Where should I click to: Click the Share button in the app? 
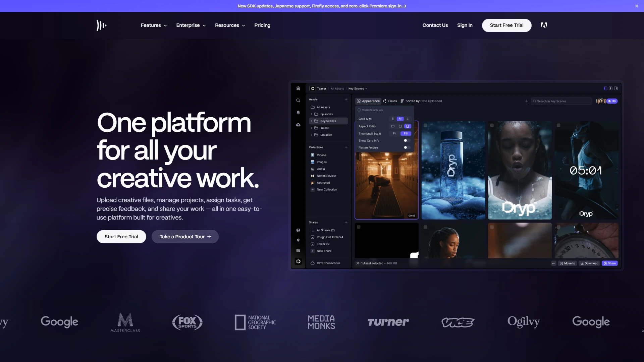[609, 263]
